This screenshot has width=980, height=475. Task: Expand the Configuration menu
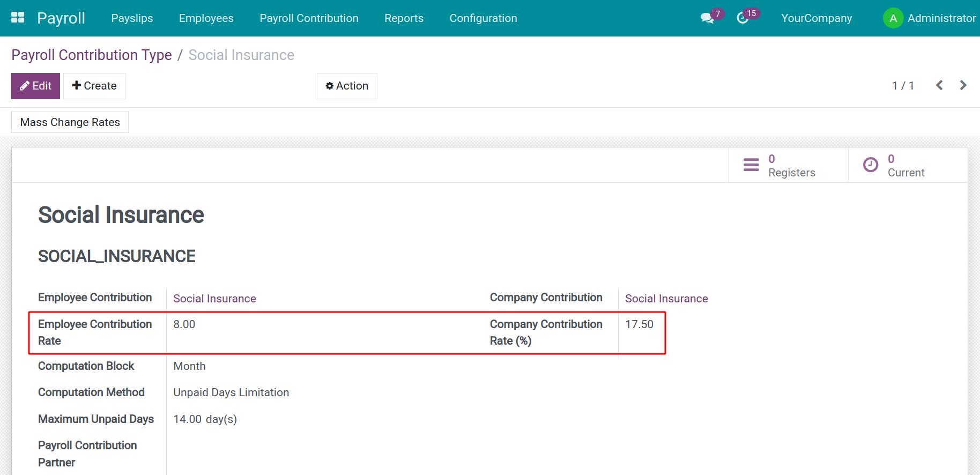pos(483,18)
